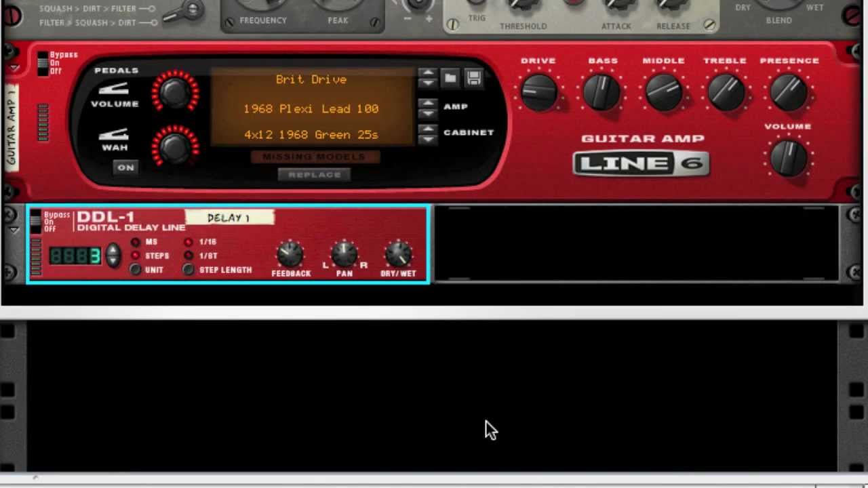The width and height of the screenshot is (868, 488).
Task: Increase DDL-1 delay steps value
Action: point(113,249)
